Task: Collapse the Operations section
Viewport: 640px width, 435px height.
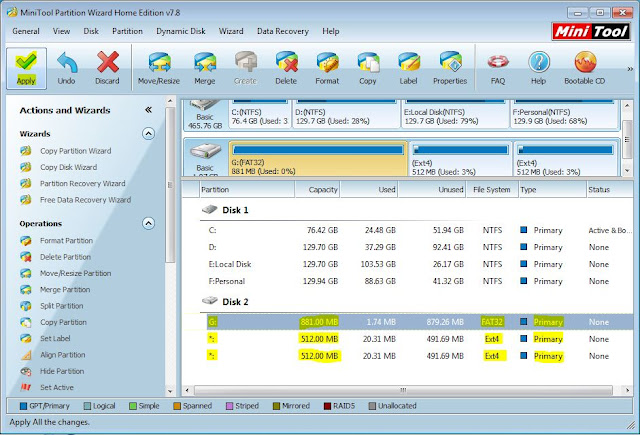Action: (x=148, y=223)
